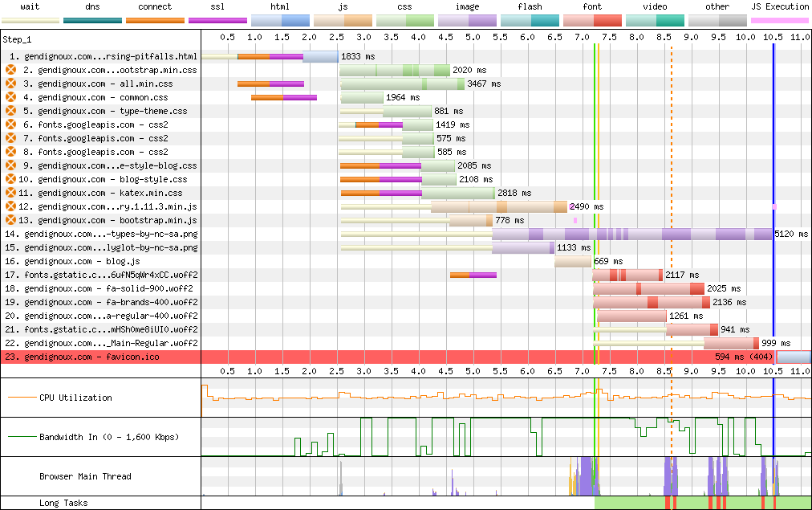This screenshot has height=510, width=812.
Task: Select request 18 fa-solid-900.woff2 label
Action: click(x=111, y=289)
